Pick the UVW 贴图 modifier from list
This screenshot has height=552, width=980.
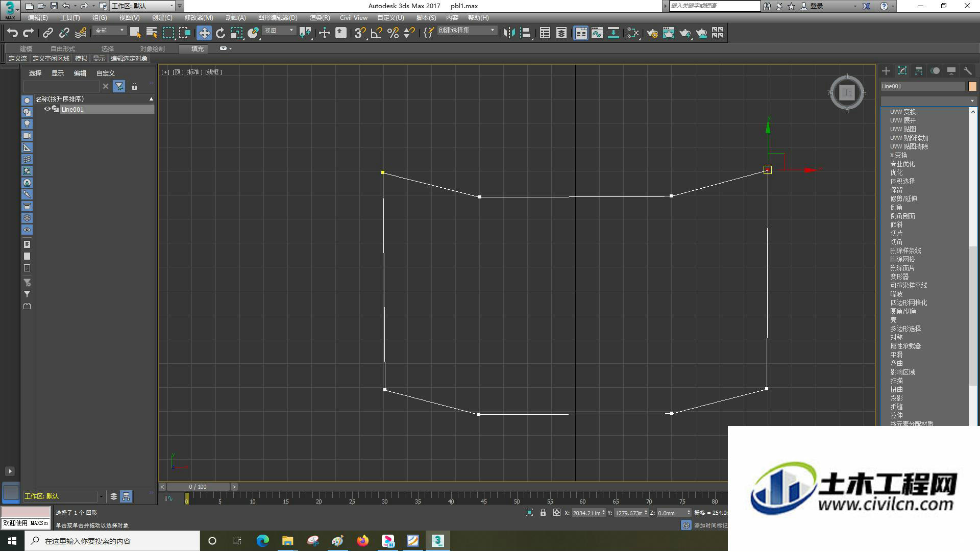903,130
